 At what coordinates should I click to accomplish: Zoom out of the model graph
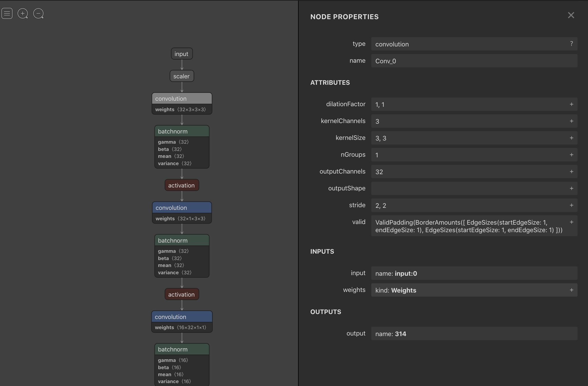[38, 13]
